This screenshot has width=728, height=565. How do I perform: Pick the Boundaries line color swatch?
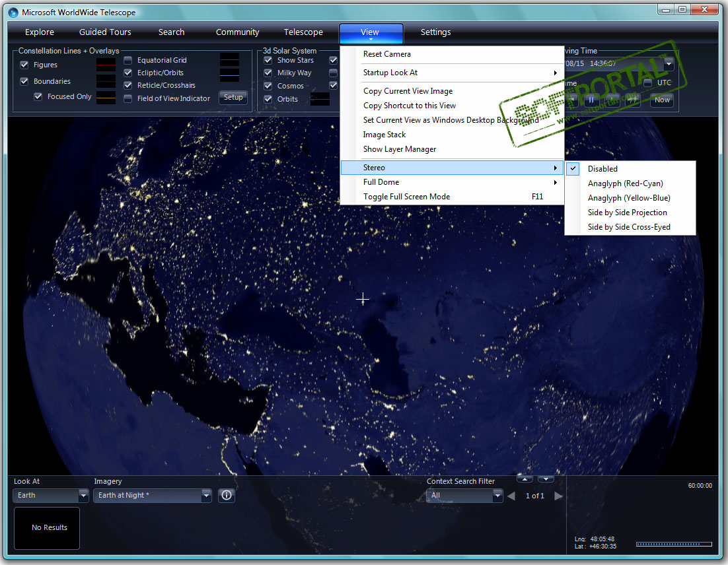tap(106, 81)
